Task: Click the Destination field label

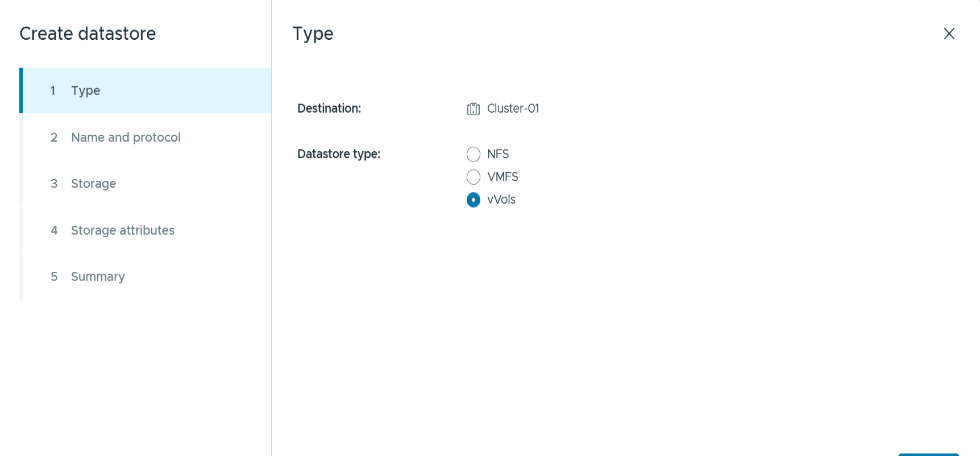Action: point(329,109)
